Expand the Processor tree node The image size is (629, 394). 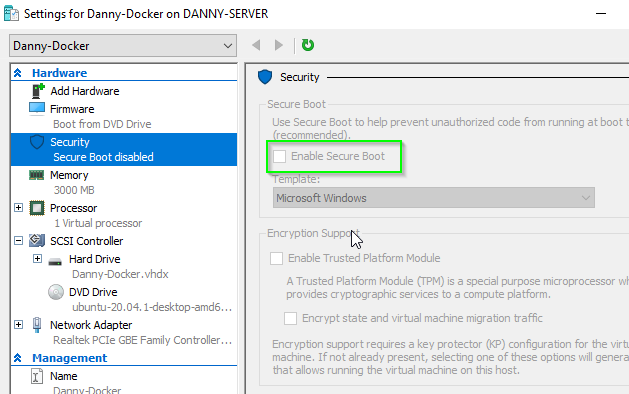tap(18, 208)
